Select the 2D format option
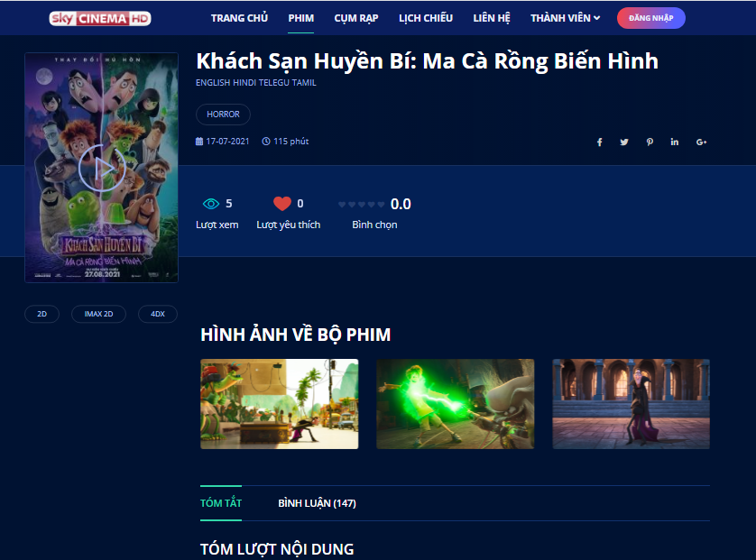The width and height of the screenshot is (756, 560). click(x=41, y=314)
